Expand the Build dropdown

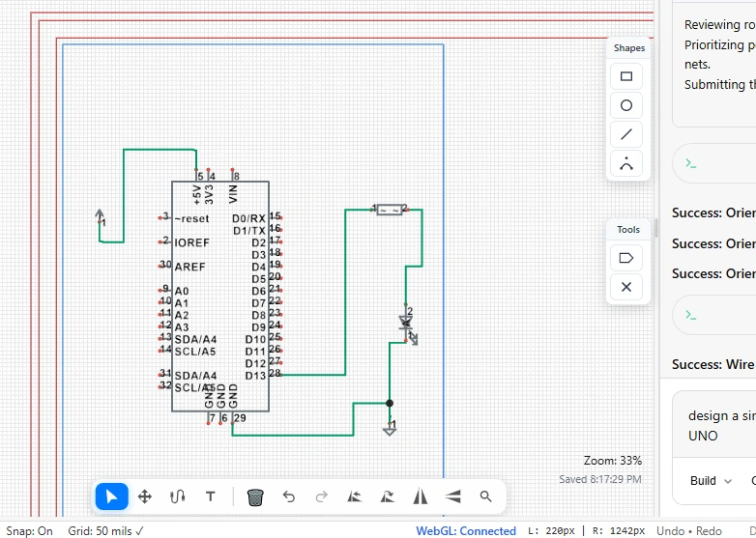tap(711, 481)
